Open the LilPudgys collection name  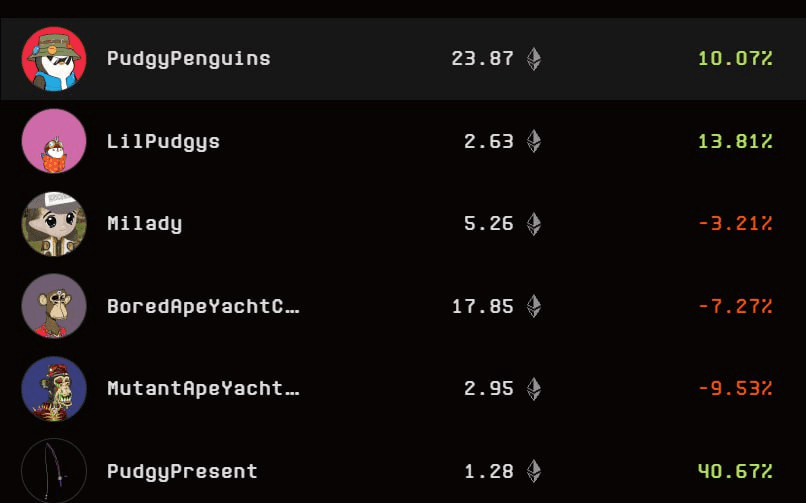[163, 142]
